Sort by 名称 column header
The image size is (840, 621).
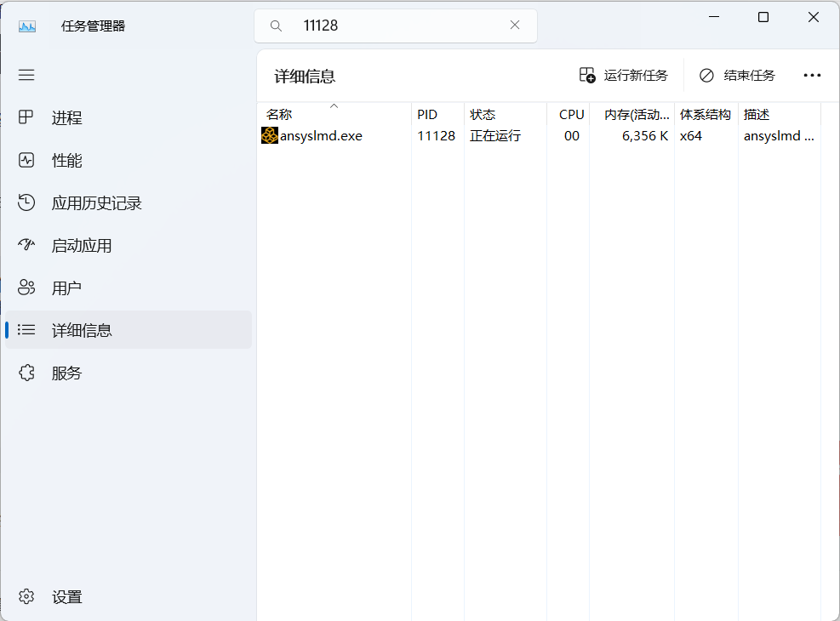(279, 115)
